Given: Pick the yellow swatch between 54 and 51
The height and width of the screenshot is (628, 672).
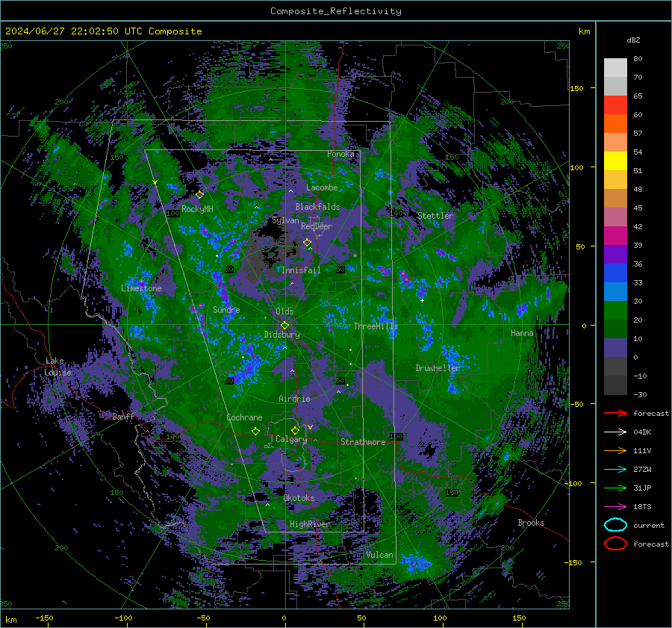Looking at the screenshot, I should pyautogui.click(x=615, y=161).
